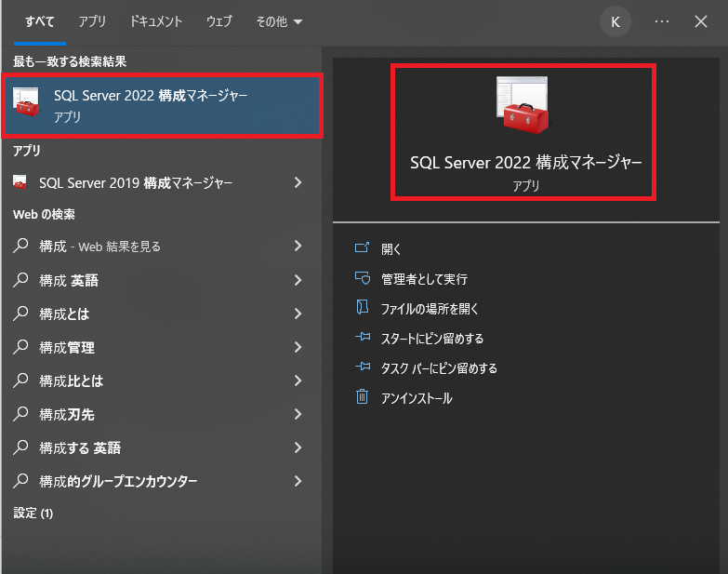Select the 構成的グループエンカウンター suggestion
The height and width of the screenshot is (574, 728).
tap(118, 481)
